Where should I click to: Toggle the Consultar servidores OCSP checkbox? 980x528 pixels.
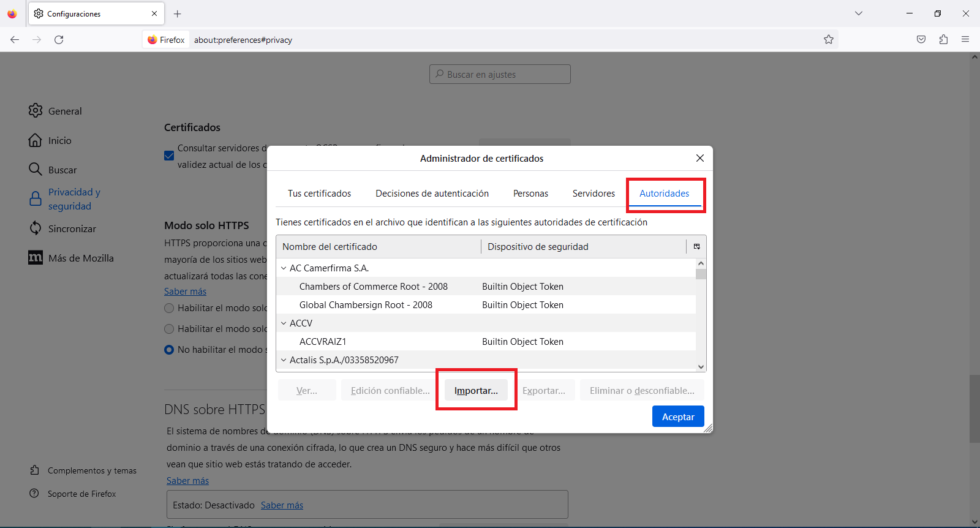point(169,156)
